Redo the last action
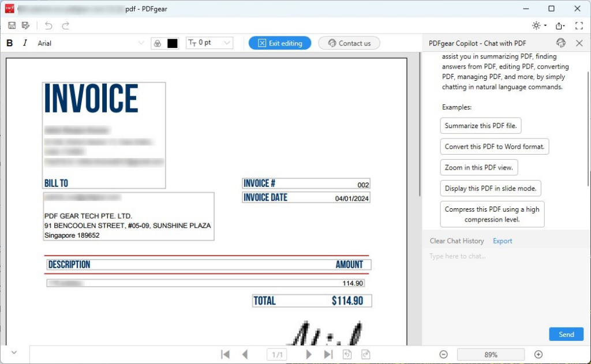 66,25
